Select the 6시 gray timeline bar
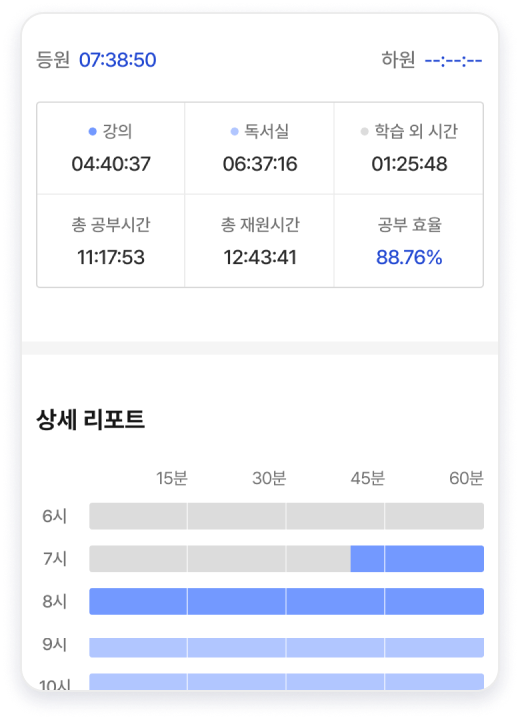The width and height of the screenshot is (520, 720). point(287,516)
